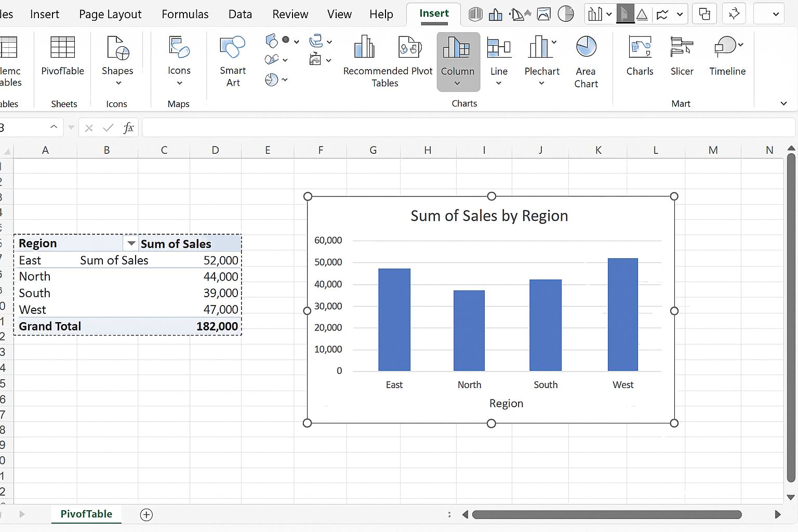Viewport: 798px width, 532px height.
Task: Click the vertical scrollbar down arrow
Action: 791,497
